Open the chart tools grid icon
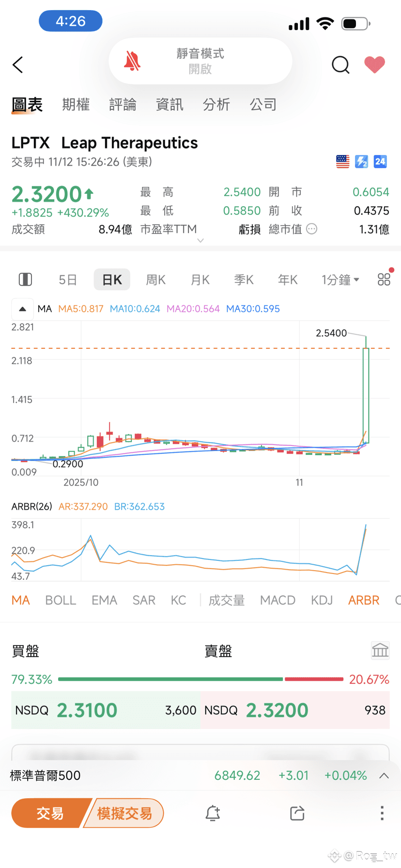 tap(384, 279)
